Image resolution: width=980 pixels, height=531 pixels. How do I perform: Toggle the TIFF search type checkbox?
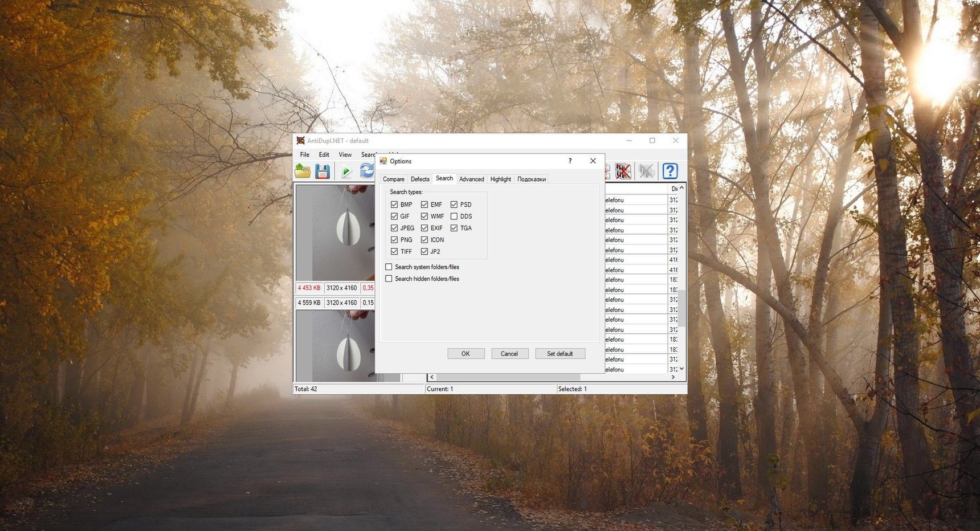[394, 251]
